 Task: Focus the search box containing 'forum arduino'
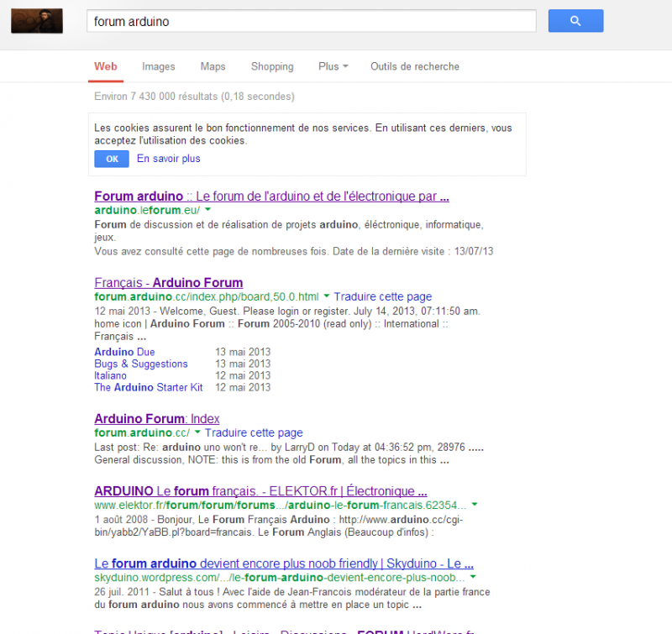point(311,21)
